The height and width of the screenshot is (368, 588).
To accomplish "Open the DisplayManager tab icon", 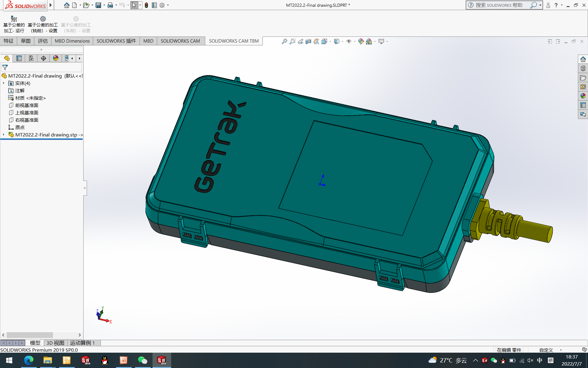I will tap(56, 58).
